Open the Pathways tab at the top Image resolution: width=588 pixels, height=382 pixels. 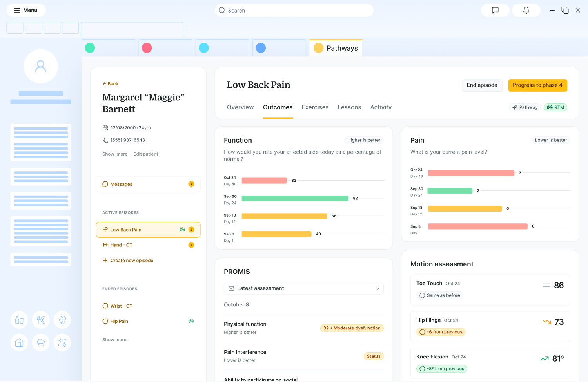pyautogui.click(x=336, y=47)
